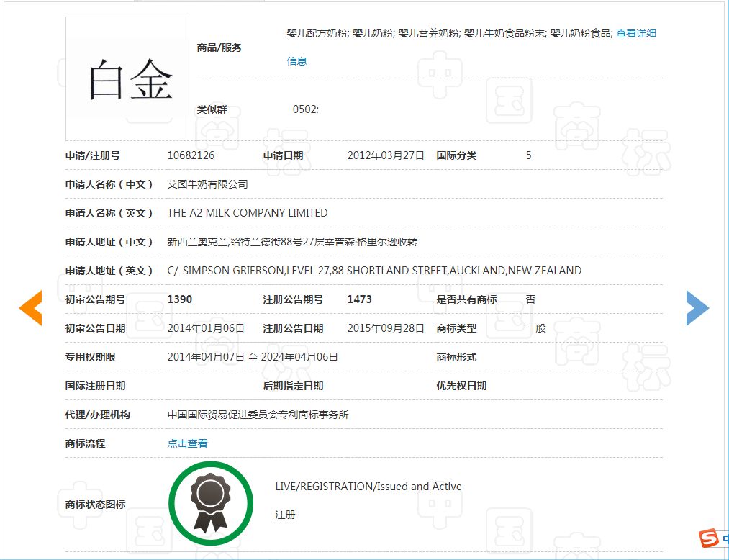Open the 点击查看 trademark process link
Image resolution: width=729 pixels, height=560 pixels.
[x=187, y=443]
